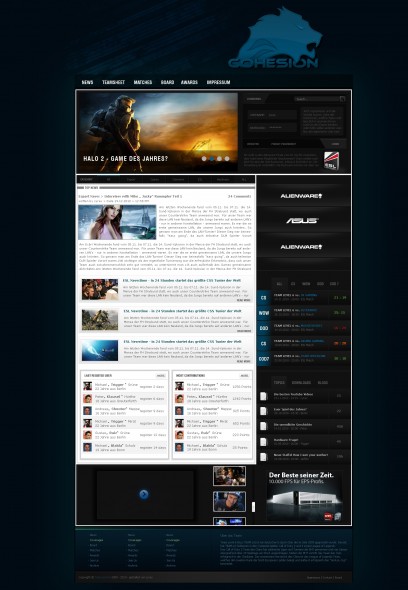Click the Login button in the login panel
The width and height of the screenshot is (408, 590).
click(335, 144)
